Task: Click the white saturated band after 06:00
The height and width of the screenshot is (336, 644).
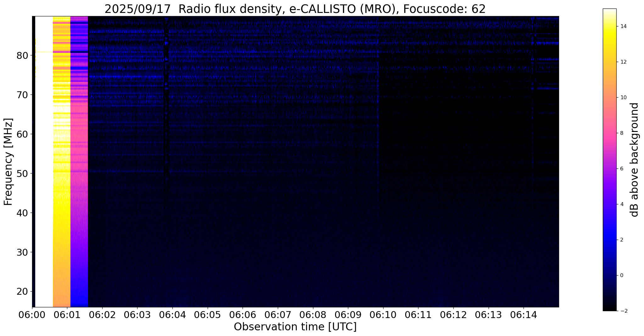Action: pyautogui.click(x=44, y=162)
